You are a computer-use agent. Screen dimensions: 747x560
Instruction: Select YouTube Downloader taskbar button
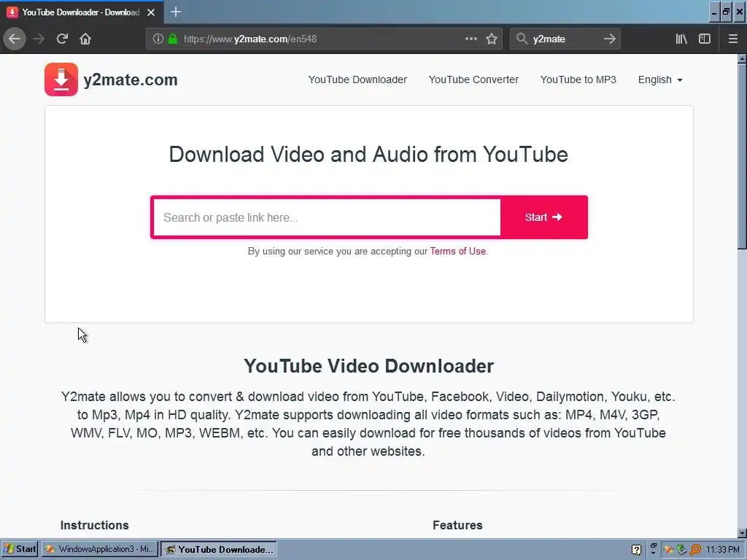(x=219, y=549)
